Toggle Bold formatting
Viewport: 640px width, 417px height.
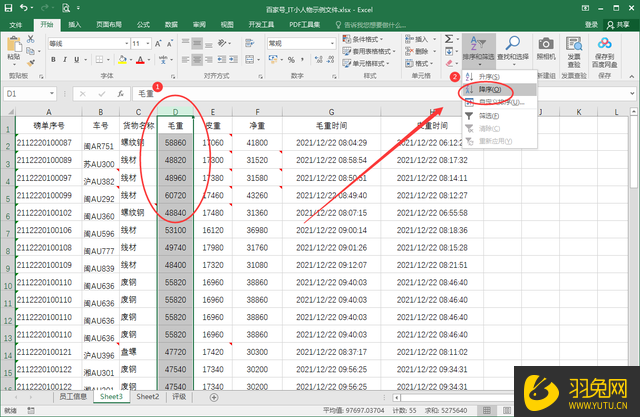coord(53,60)
